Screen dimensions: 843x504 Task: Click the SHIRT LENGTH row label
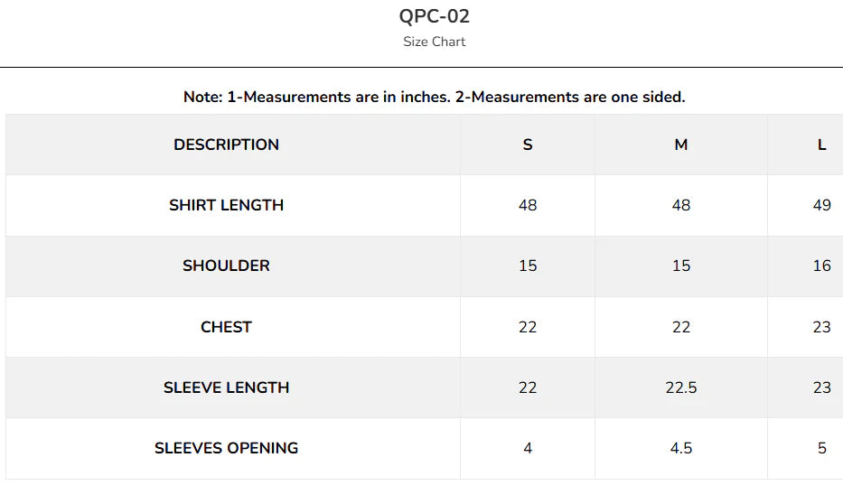coord(227,205)
